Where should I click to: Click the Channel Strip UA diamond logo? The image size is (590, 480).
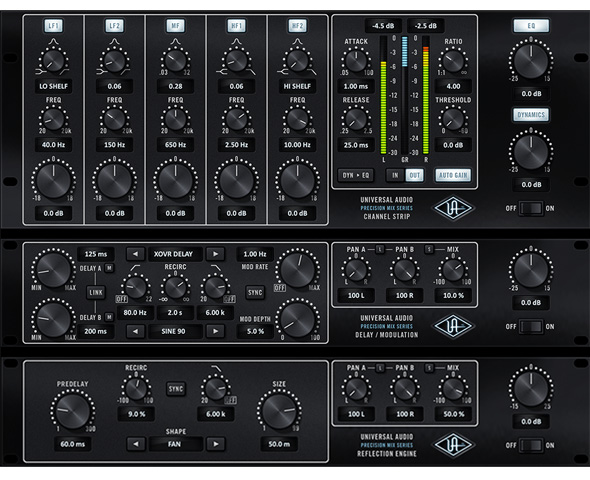(453, 208)
